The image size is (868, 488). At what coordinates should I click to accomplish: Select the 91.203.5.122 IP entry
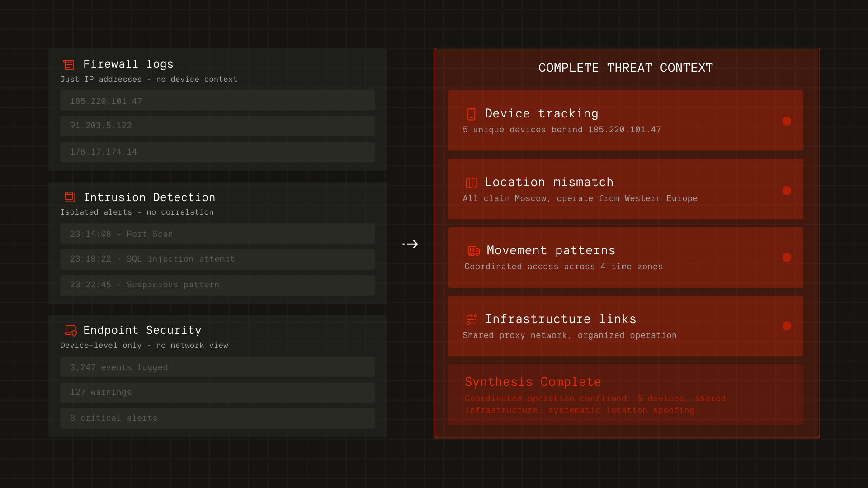[217, 126]
